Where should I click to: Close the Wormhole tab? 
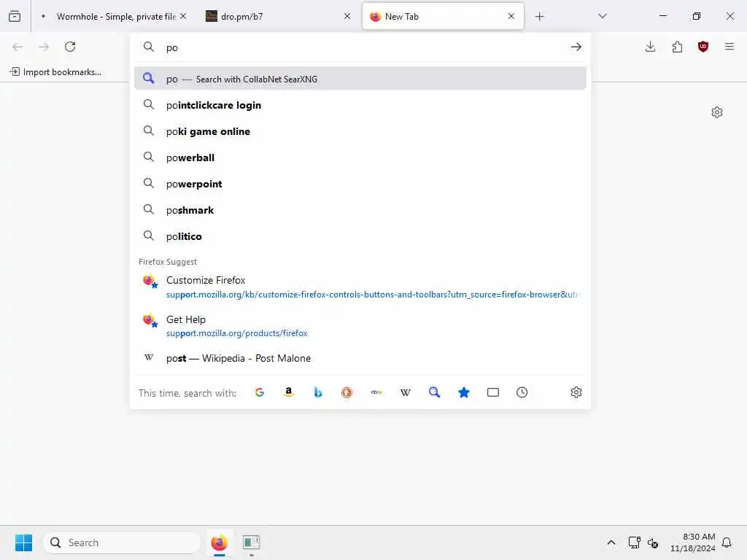pyautogui.click(x=183, y=16)
